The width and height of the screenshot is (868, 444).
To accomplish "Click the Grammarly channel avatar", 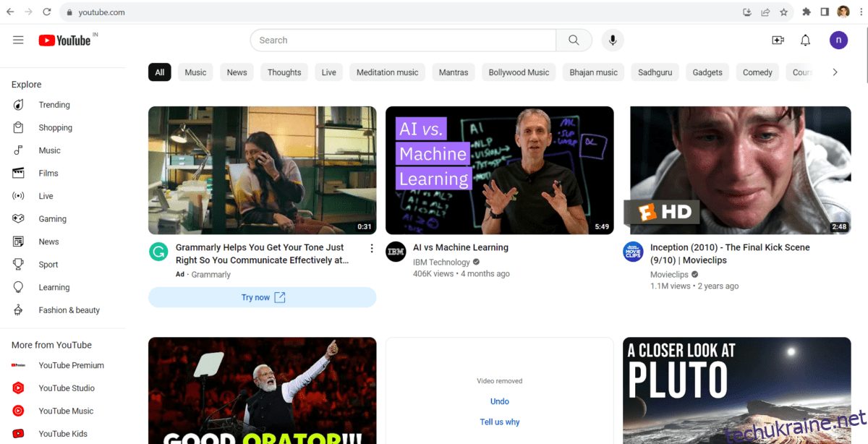I will 158,252.
